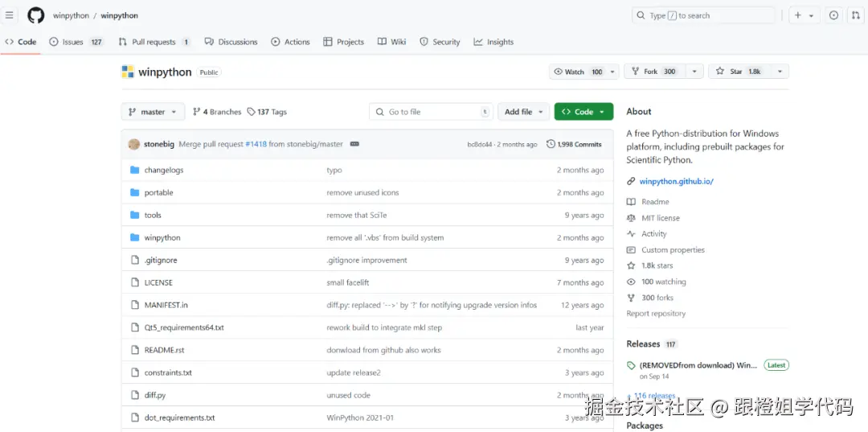868x432 pixels.
Task: Open the MANIFEST.in file
Action: point(166,305)
